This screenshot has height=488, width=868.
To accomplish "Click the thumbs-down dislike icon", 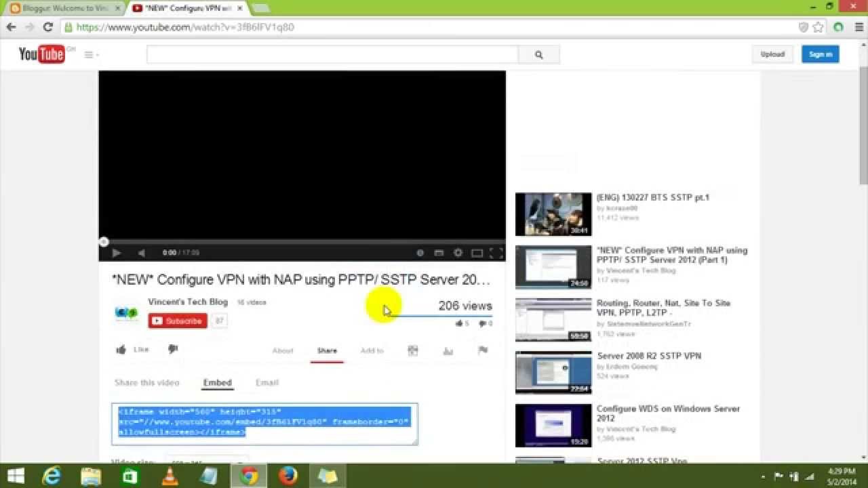I will pyautogui.click(x=172, y=349).
